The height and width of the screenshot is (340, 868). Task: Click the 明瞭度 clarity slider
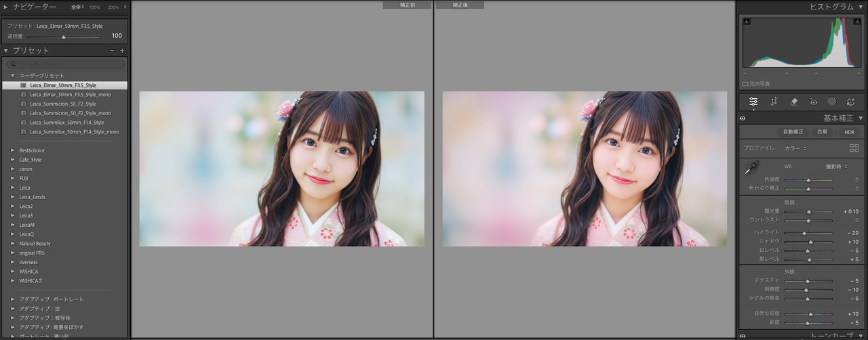coord(808,290)
